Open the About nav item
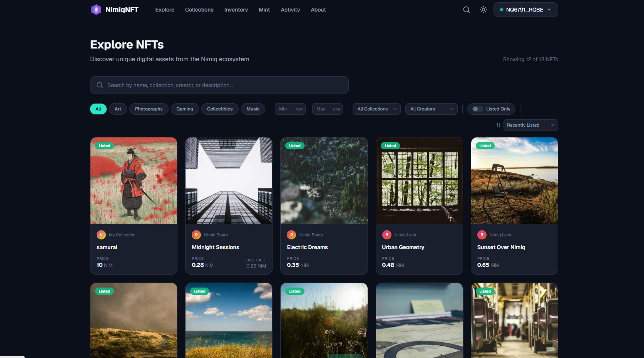This screenshot has height=358, width=644. pyautogui.click(x=318, y=10)
